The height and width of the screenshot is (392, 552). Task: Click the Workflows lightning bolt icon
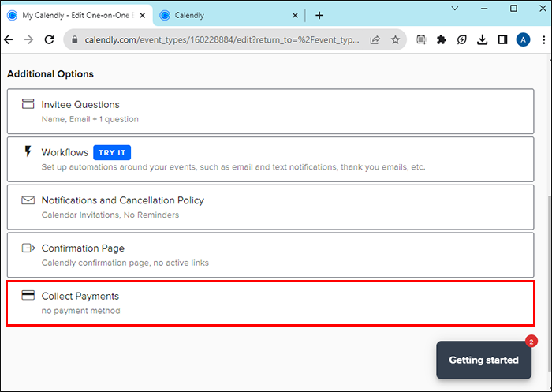[28, 151]
